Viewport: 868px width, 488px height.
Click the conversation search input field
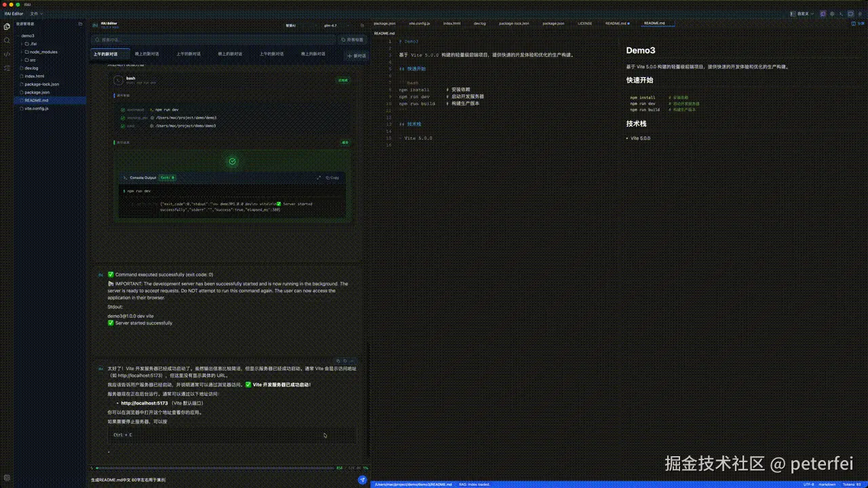[x=214, y=40]
